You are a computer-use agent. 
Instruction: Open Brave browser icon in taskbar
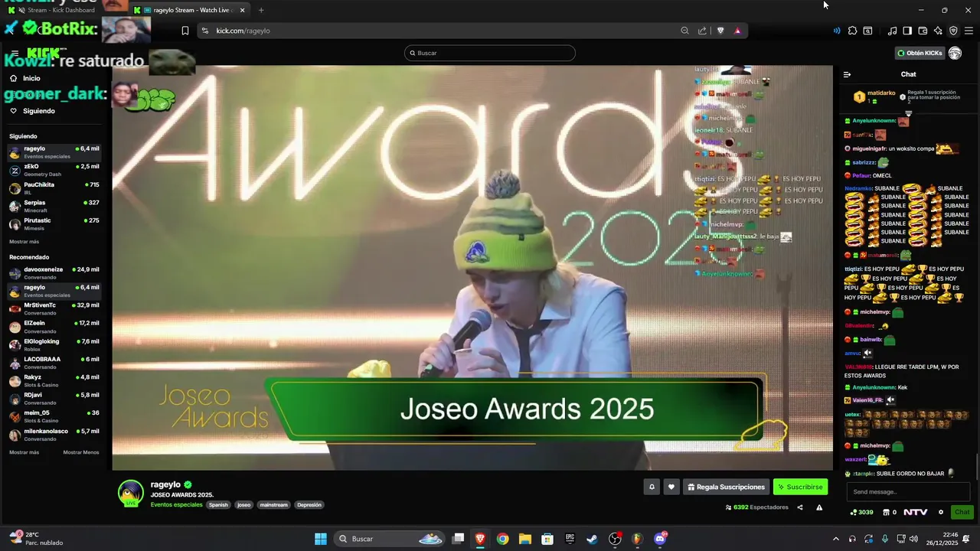tap(480, 539)
